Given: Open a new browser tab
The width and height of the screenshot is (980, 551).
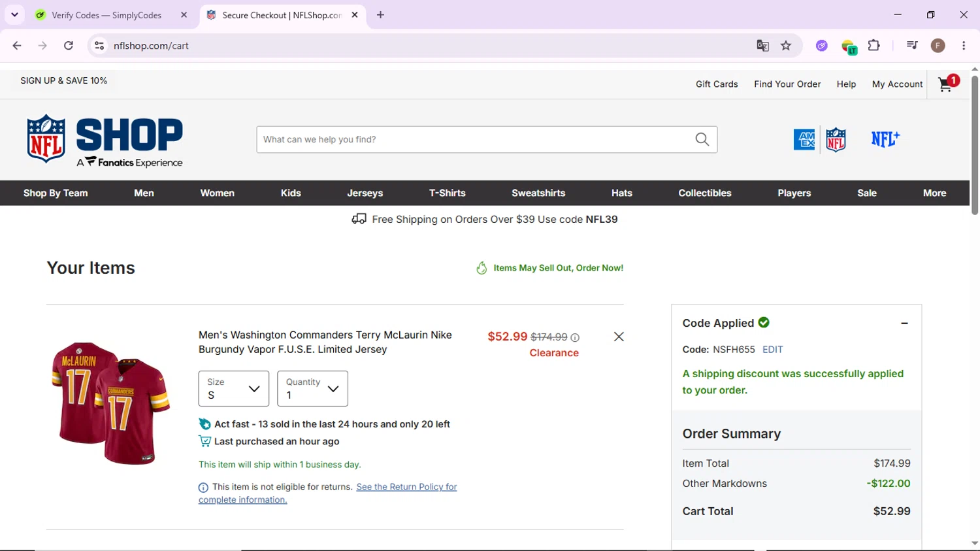Looking at the screenshot, I should pos(381,15).
